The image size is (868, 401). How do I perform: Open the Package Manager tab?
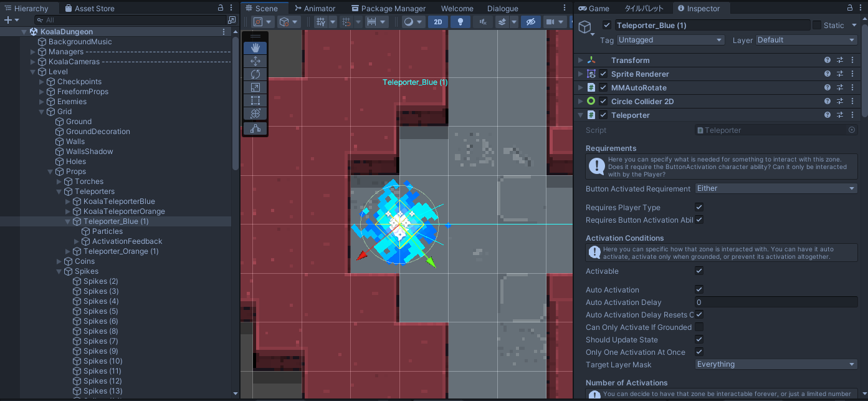pyautogui.click(x=389, y=8)
